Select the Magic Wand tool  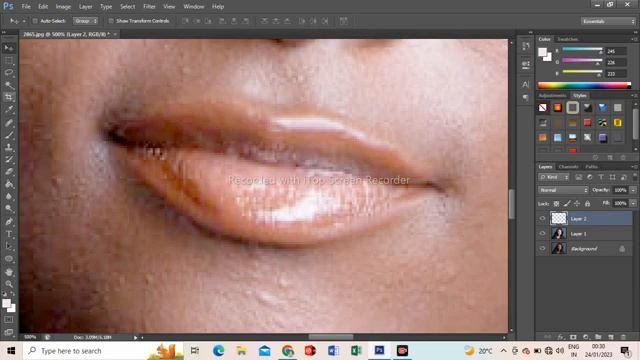tap(9, 85)
